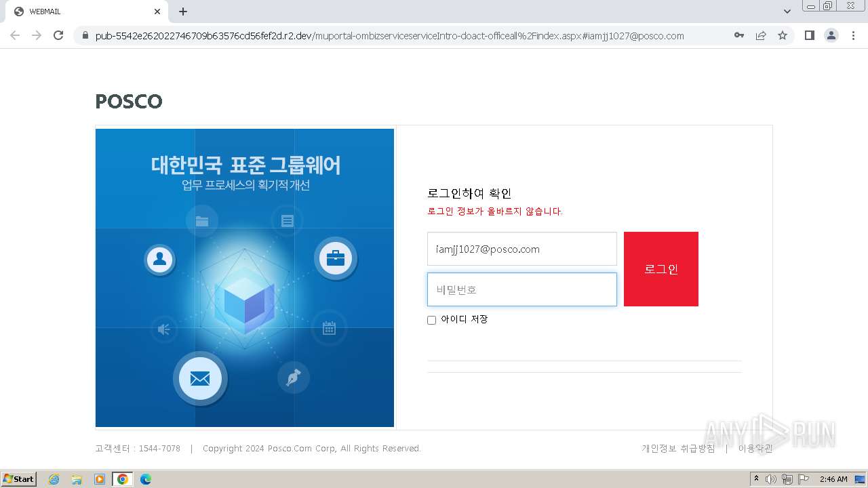
Task: Open 개인정보 취급방침 link
Action: [678, 449]
